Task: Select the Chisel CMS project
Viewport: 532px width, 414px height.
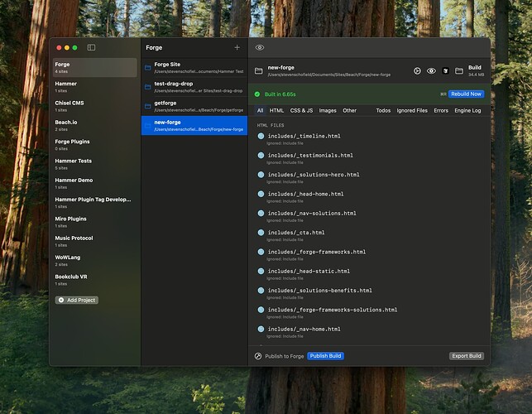Action: [x=94, y=106]
